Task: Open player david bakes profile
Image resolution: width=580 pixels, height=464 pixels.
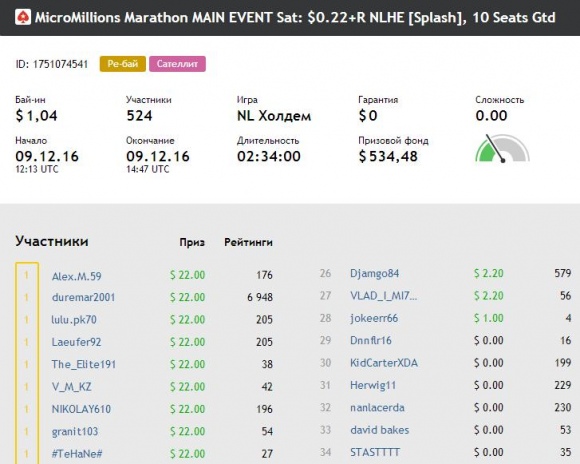Action: [380, 430]
